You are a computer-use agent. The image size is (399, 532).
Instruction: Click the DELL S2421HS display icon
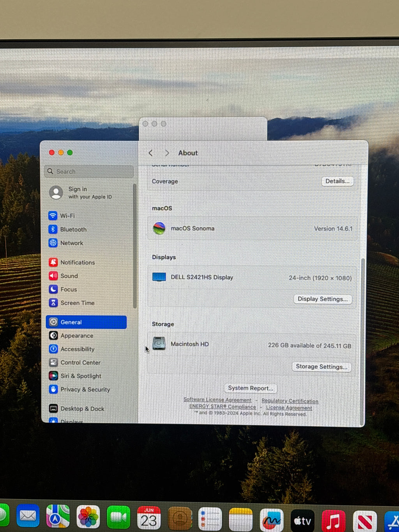(159, 277)
